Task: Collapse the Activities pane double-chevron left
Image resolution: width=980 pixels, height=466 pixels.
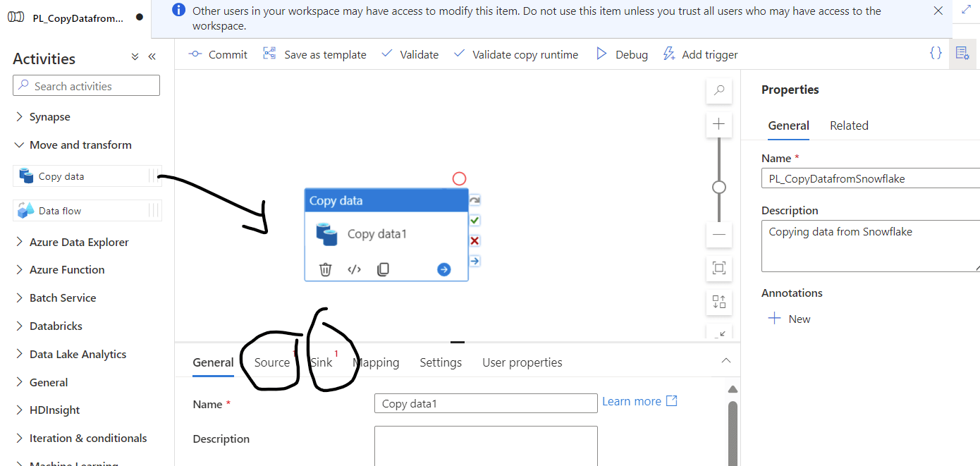Action: 152,57
